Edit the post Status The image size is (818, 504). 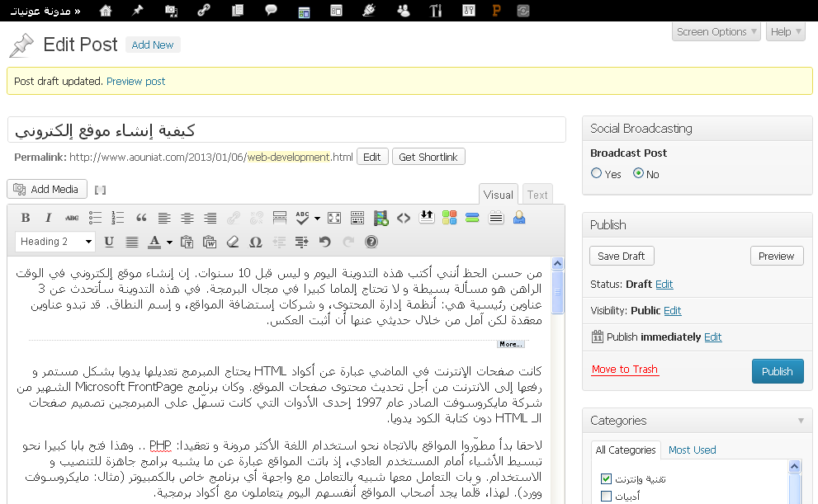pos(664,284)
